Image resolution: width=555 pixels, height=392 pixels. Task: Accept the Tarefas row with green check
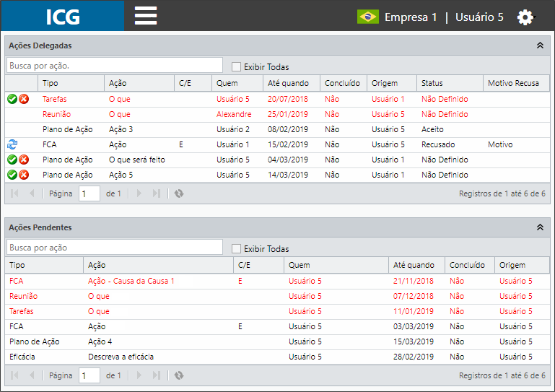[x=12, y=99]
